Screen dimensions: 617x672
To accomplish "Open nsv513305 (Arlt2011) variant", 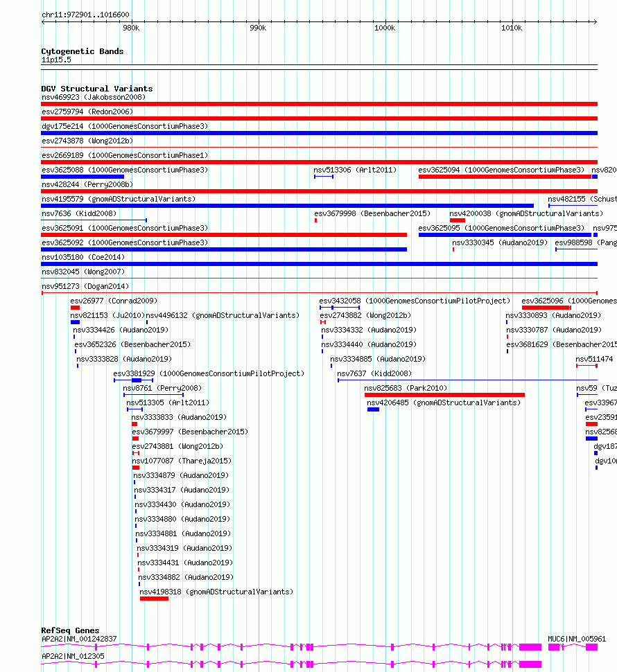I will (x=168, y=403).
